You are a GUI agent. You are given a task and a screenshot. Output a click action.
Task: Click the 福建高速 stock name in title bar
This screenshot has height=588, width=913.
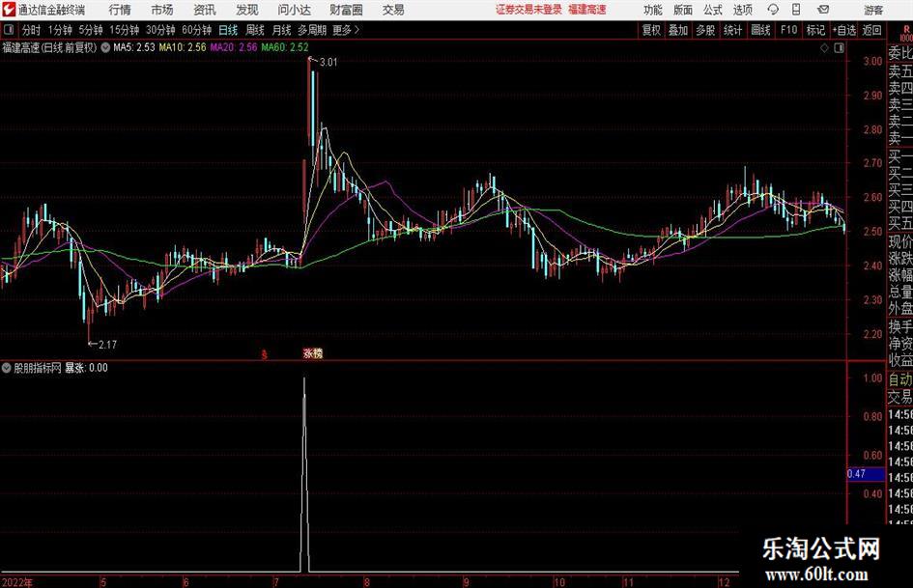click(x=587, y=10)
